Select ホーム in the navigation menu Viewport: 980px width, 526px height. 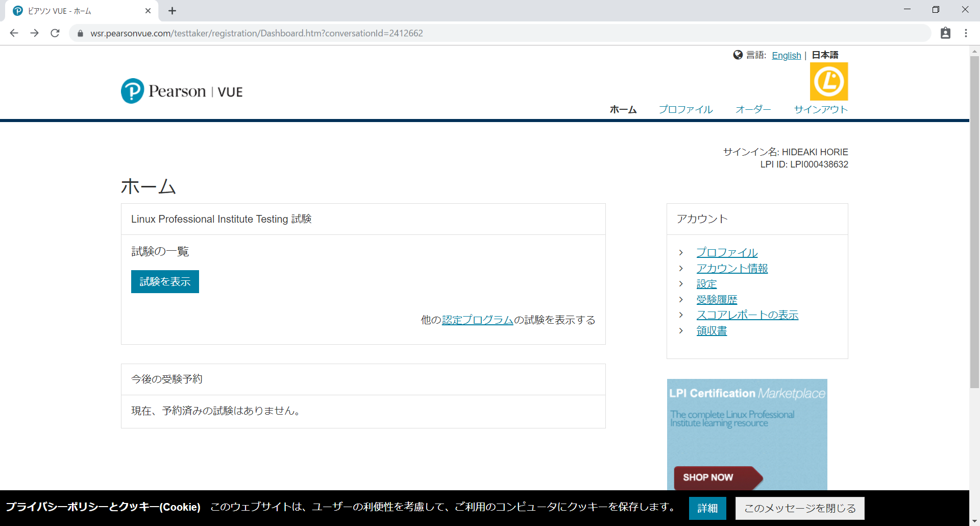(623, 109)
